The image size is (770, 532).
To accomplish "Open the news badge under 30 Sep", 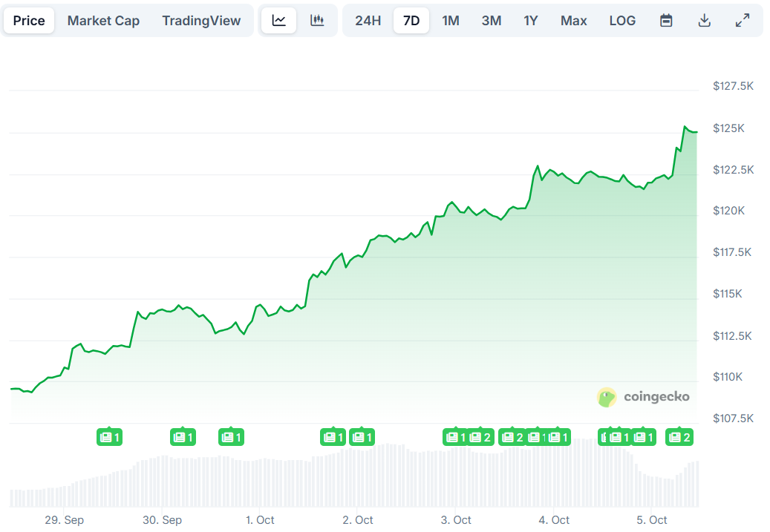I will (183, 437).
